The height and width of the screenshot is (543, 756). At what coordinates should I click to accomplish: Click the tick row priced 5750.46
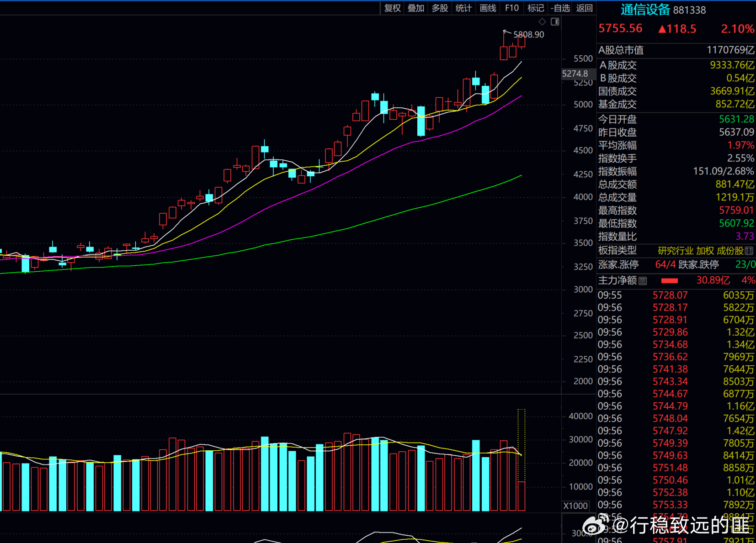coord(676,480)
